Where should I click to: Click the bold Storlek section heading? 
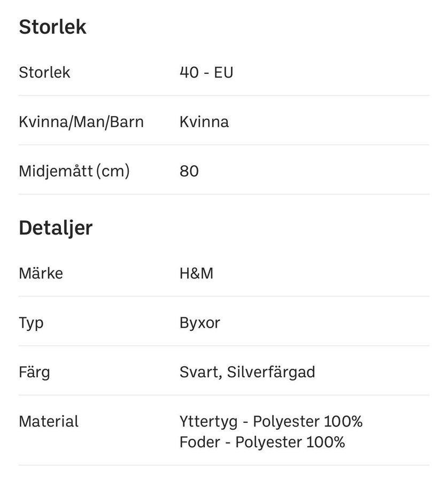52,27
